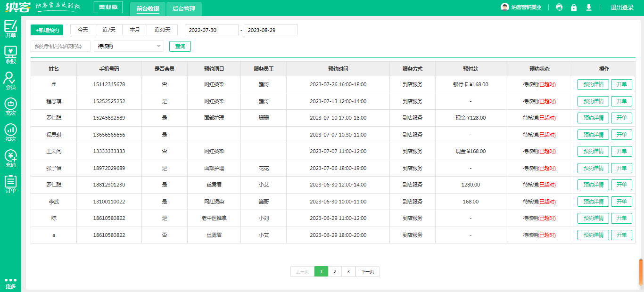
Task: Open the 待核销 status dropdown
Action: coord(129,46)
